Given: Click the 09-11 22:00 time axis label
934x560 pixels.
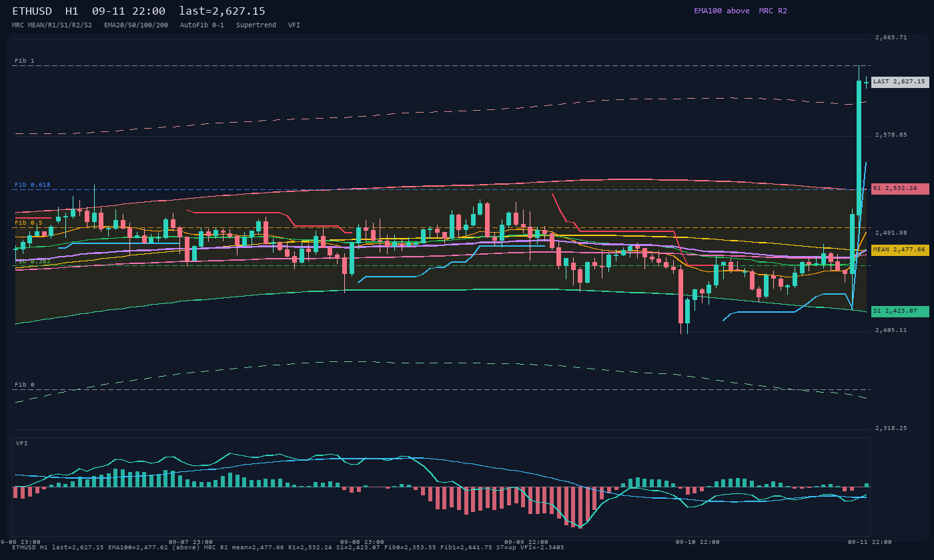Looking at the screenshot, I should click(869, 542).
